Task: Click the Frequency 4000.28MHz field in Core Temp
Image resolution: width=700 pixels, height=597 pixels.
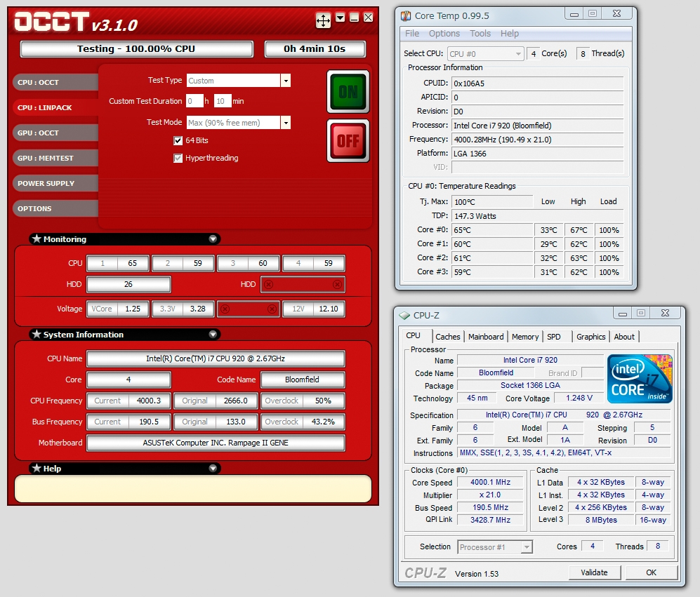Action: click(x=538, y=140)
